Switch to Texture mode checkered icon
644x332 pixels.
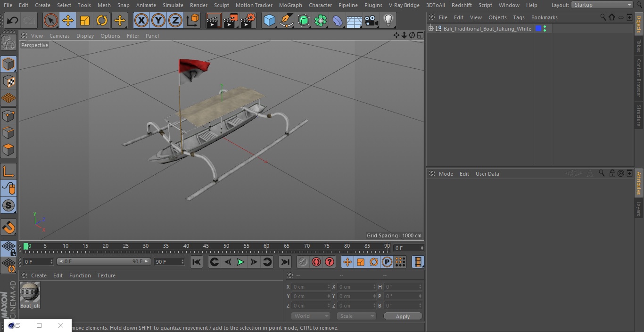click(x=8, y=81)
